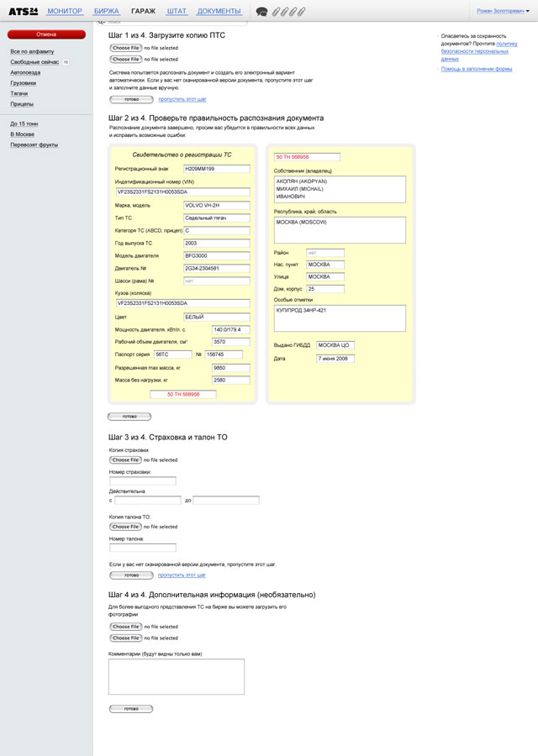Edit Регистрационный знак field H209MM199

coord(217,169)
